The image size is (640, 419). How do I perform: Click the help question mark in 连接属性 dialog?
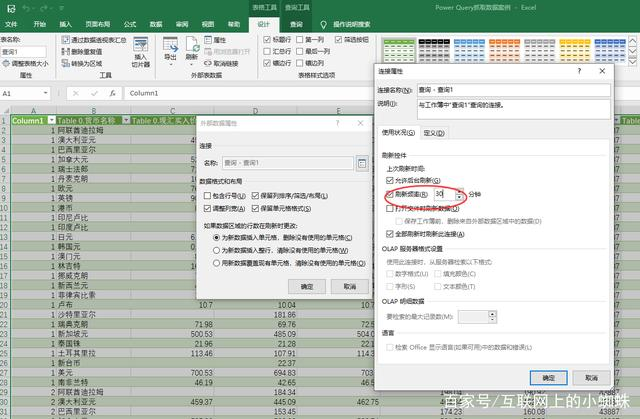tap(580, 72)
